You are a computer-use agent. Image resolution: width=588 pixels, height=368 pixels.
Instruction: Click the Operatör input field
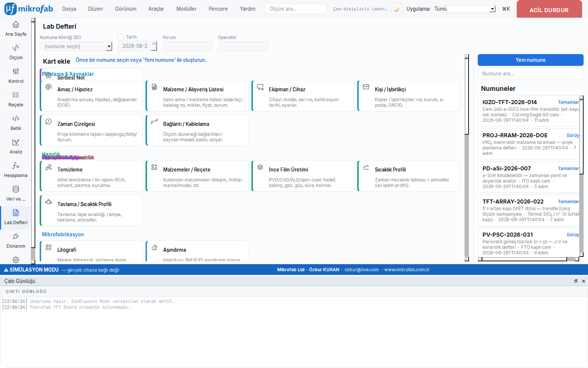click(243, 46)
